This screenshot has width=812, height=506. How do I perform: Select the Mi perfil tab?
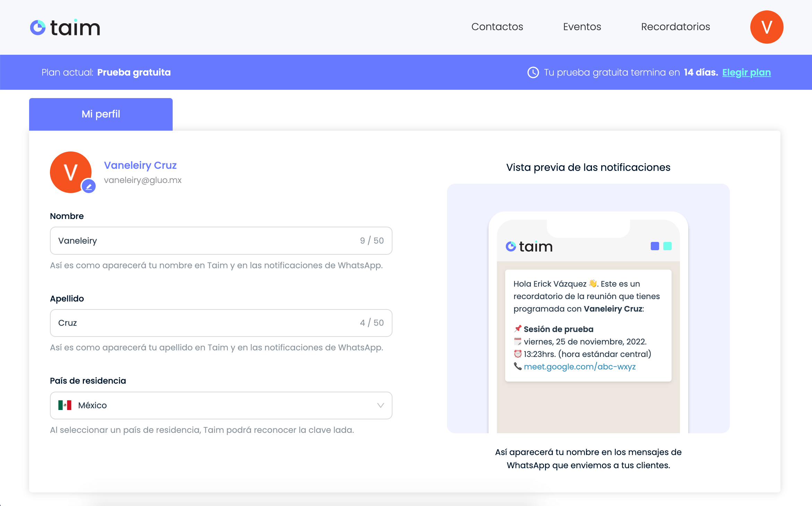[101, 114]
